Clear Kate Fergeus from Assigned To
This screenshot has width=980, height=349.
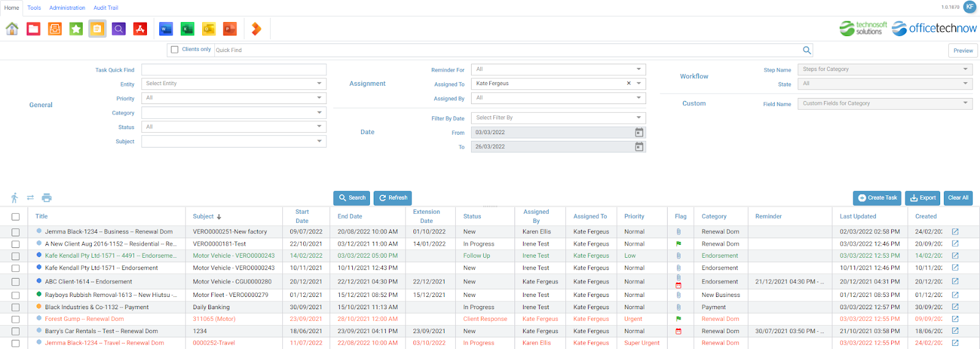coord(628,83)
